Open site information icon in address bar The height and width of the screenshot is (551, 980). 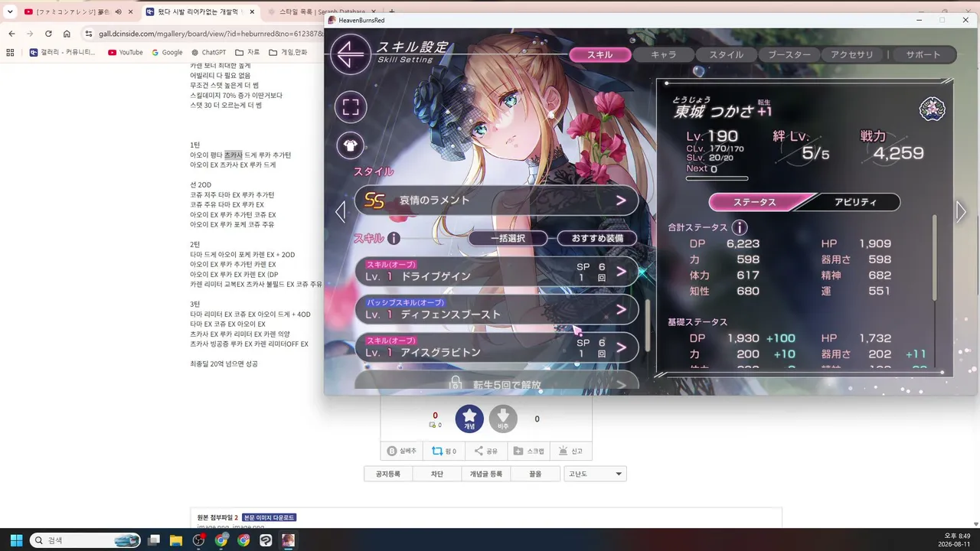point(89,34)
